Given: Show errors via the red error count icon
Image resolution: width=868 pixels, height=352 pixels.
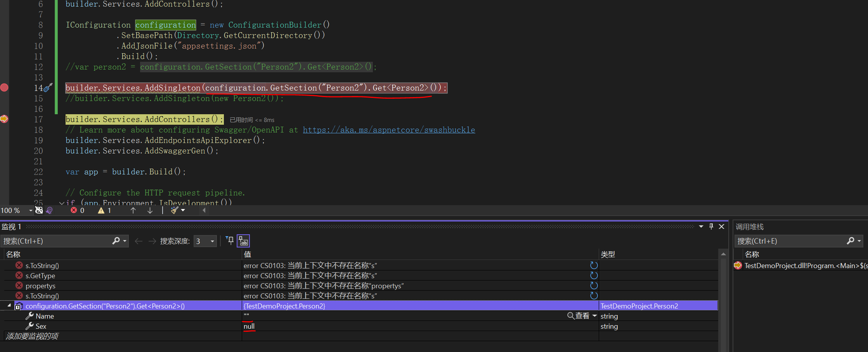Looking at the screenshot, I should click(x=74, y=210).
